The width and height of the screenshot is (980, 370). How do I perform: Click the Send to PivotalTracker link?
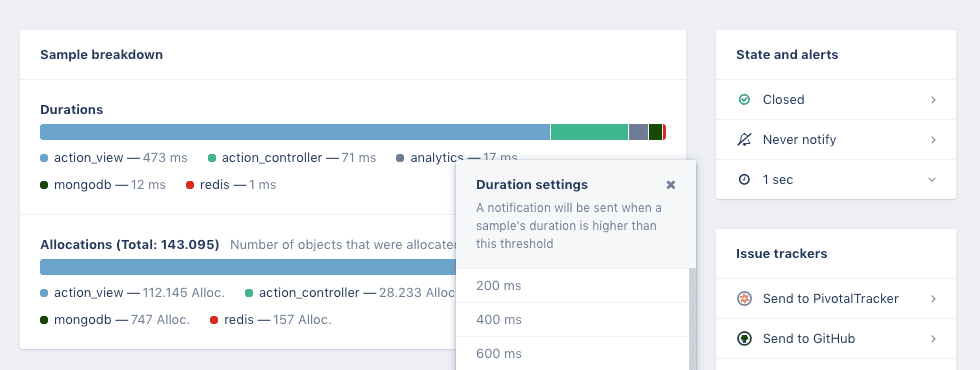[831, 299]
